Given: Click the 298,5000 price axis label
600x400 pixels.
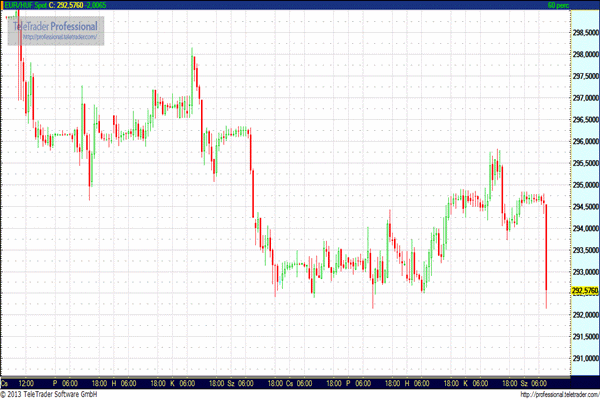Looking at the screenshot, I should (584, 32).
